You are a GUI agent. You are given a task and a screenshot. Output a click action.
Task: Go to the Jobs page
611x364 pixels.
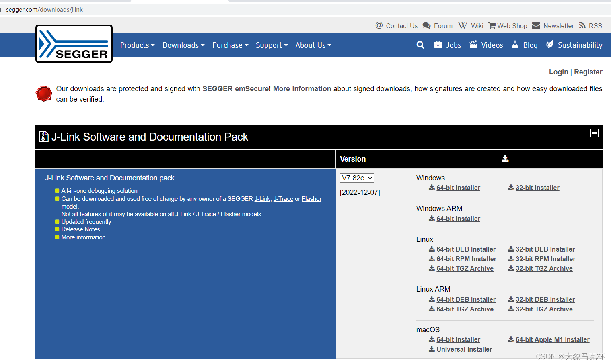point(454,45)
